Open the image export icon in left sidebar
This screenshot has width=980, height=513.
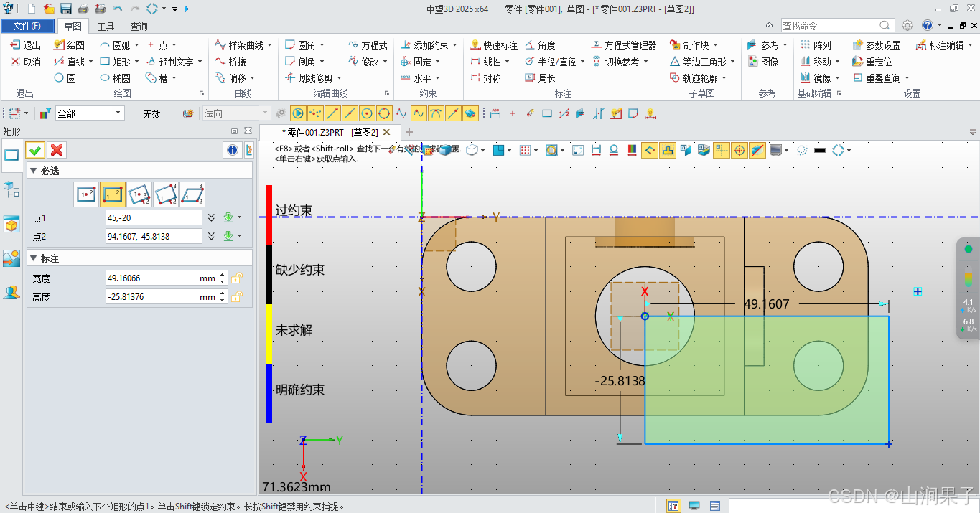[x=11, y=258]
